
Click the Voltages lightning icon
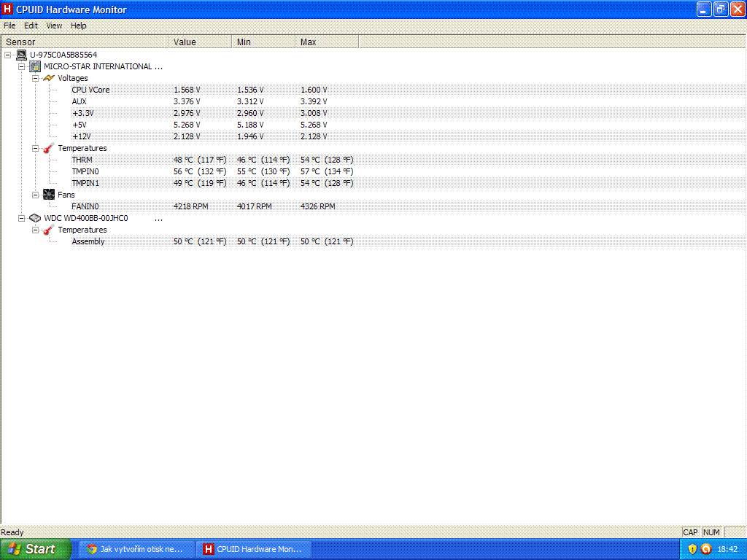(49, 78)
